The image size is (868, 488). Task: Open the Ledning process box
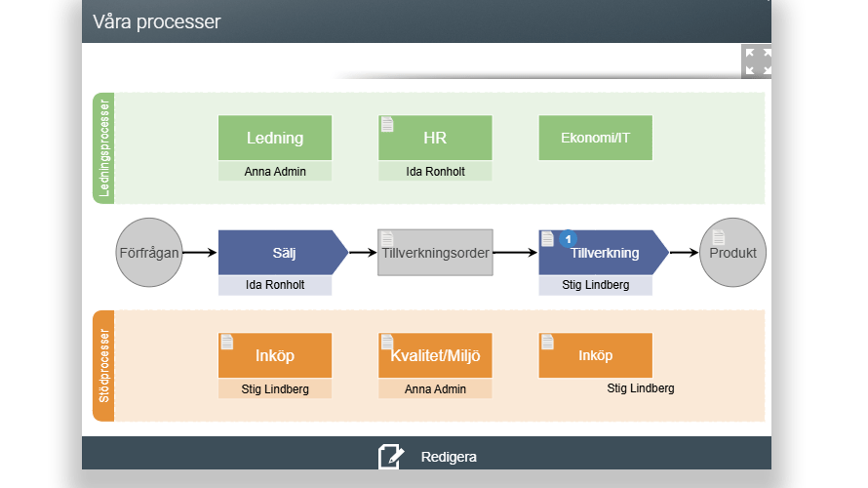pyautogui.click(x=275, y=138)
